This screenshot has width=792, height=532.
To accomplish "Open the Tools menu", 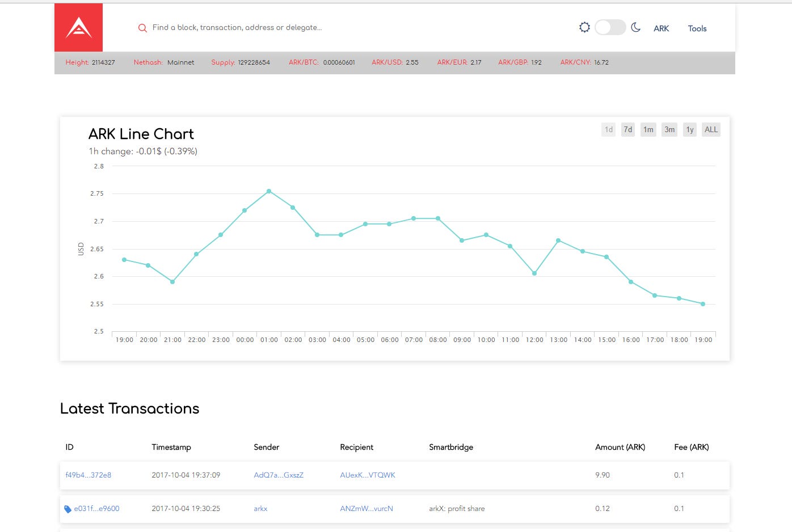I will [697, 28].
